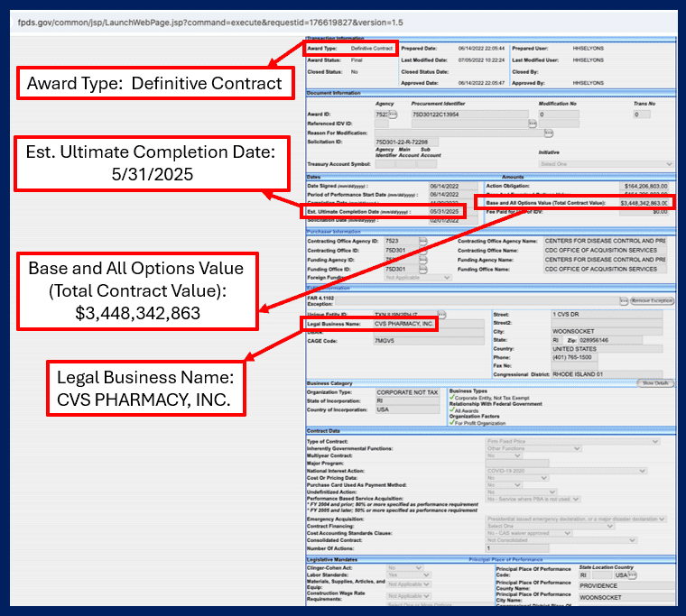
Task: Click the Phone field (401) 765-1500
Action: pos(574,357)
